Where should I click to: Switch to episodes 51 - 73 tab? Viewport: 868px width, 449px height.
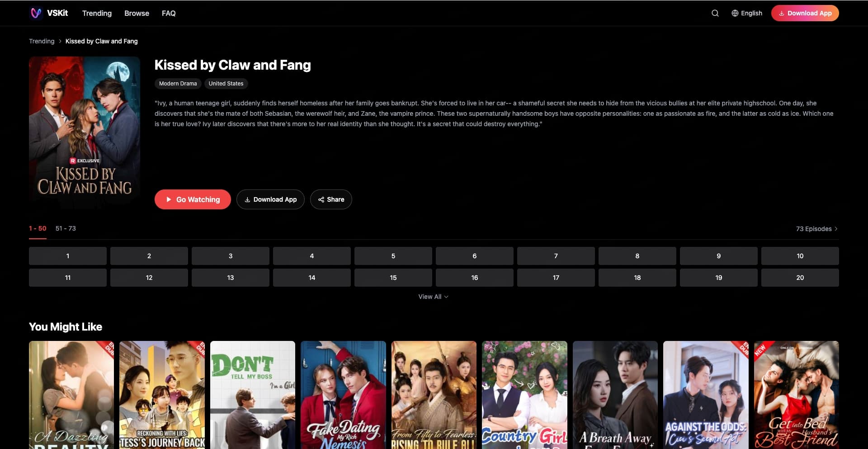pyautogui.click(x=66, y=229)
